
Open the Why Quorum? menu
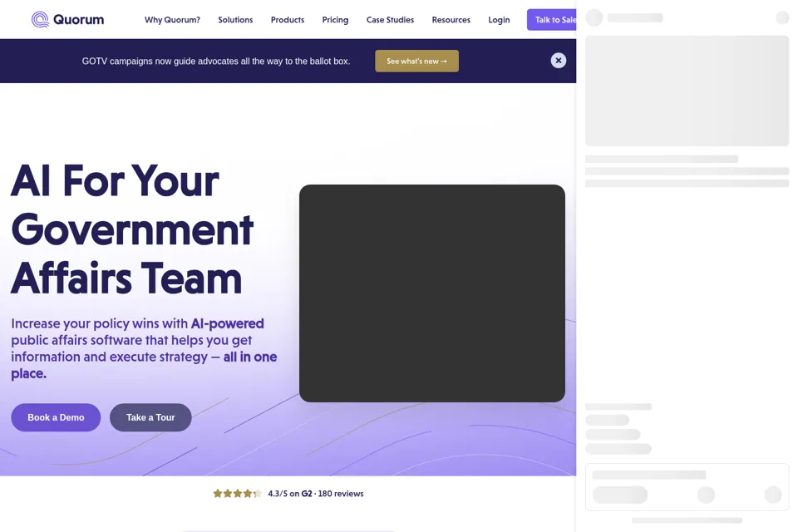point(172,20)
